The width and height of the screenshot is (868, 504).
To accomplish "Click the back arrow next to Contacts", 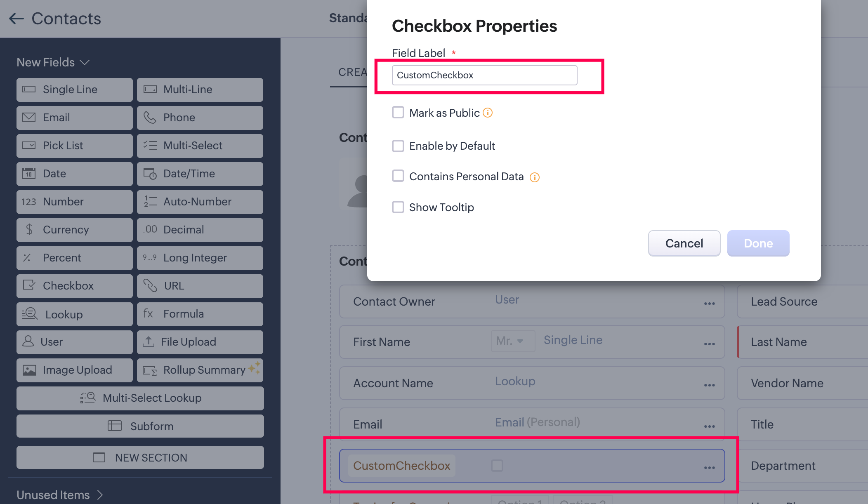I will point(17,19).
